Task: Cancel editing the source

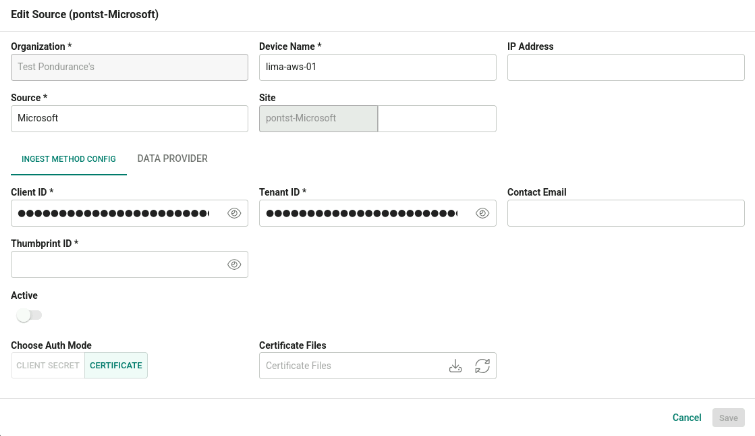Action: point(687,418)
